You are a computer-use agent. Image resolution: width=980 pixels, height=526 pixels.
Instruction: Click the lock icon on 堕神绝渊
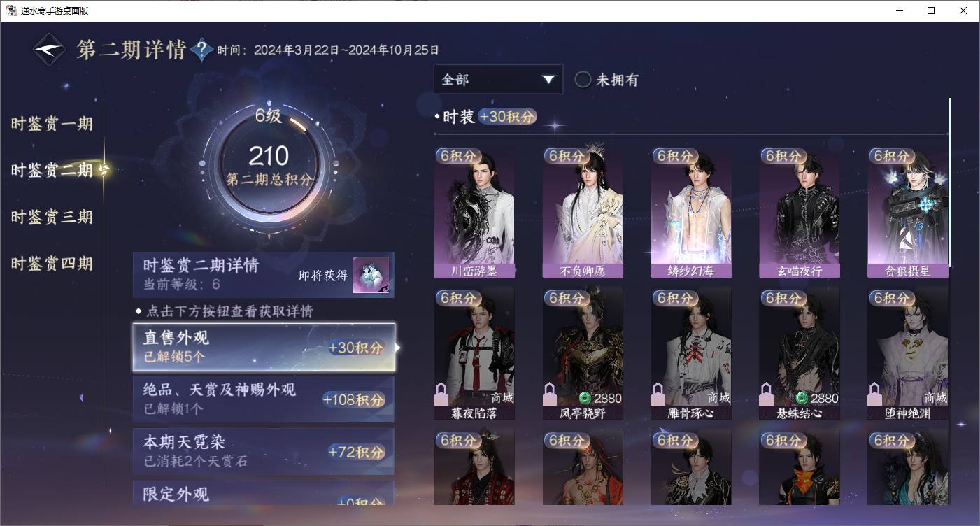click(x=875, y=395)
